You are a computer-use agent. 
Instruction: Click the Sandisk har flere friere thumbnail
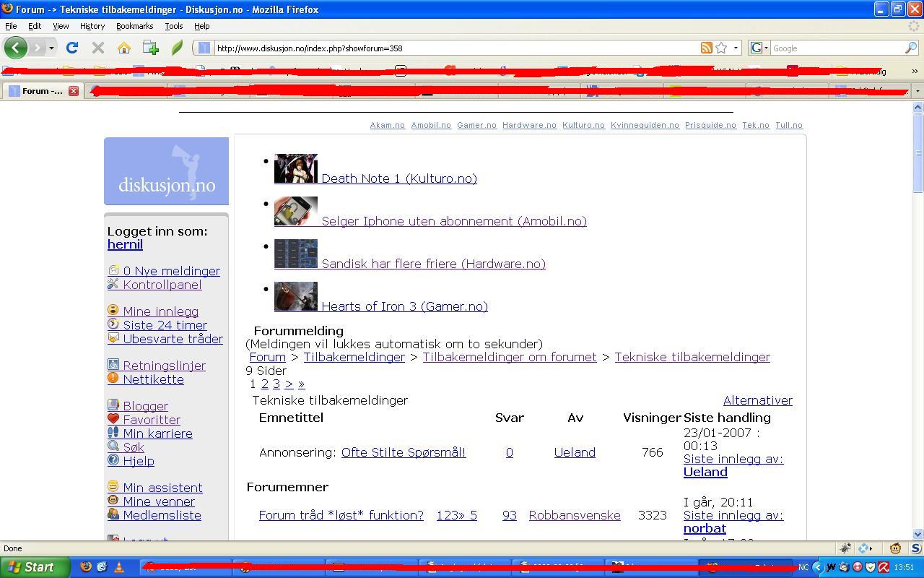(x=296, y=254)
